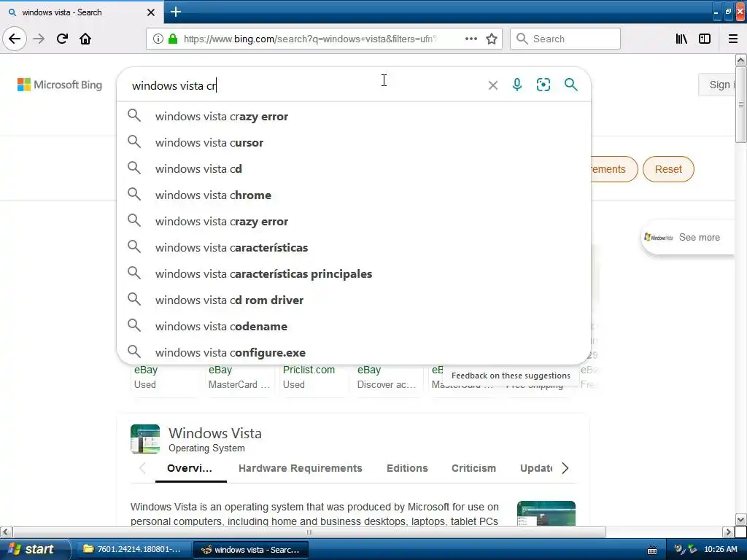Viewport: 747px width, 560px height.
Task: Go back to the previous page
Action: (15, 39)
